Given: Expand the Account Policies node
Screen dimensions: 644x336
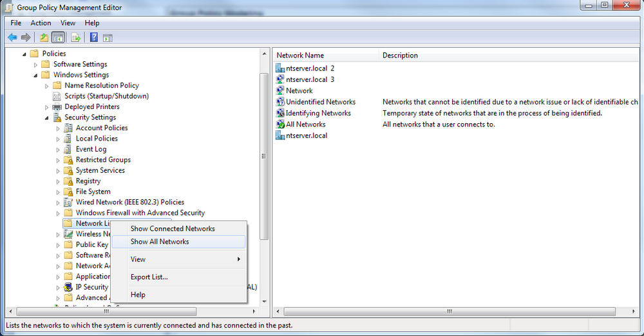Looking at the screenshot, I should 58,128.
